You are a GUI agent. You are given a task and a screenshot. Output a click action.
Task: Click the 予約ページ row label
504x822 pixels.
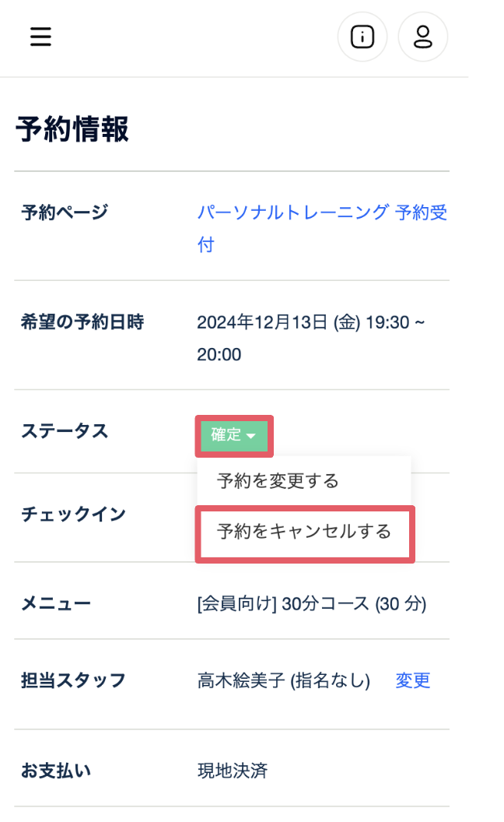[x=65, y=212]
